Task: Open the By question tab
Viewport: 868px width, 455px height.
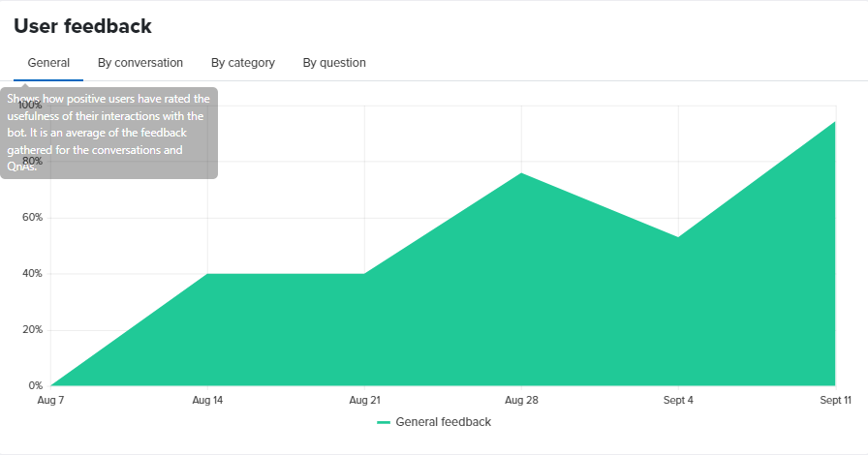Action: click(x=334, y=63)
